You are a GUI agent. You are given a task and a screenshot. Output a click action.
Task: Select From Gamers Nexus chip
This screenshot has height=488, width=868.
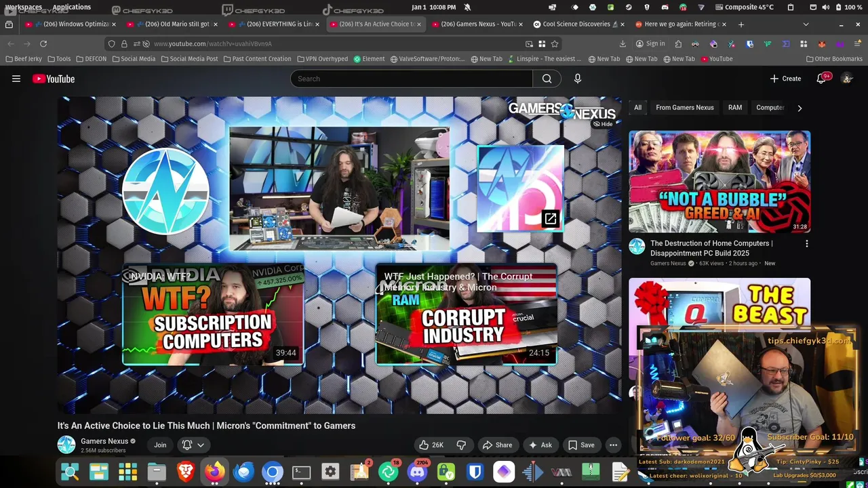[685, 108]
